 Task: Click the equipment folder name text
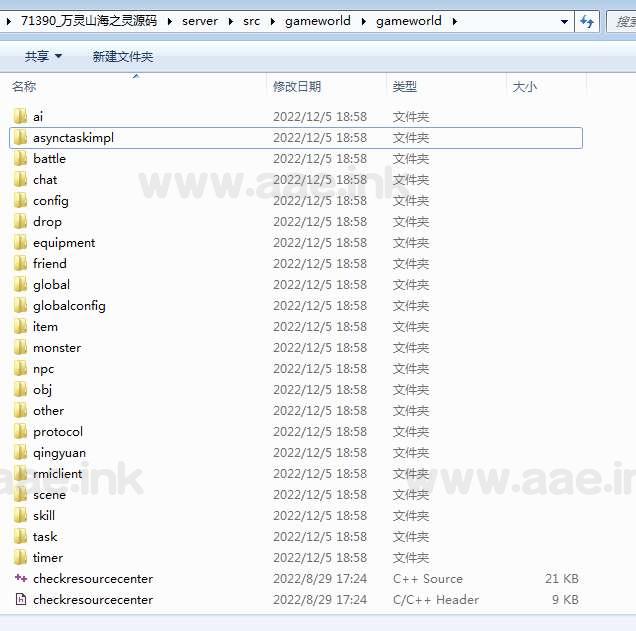click(64, 243)
